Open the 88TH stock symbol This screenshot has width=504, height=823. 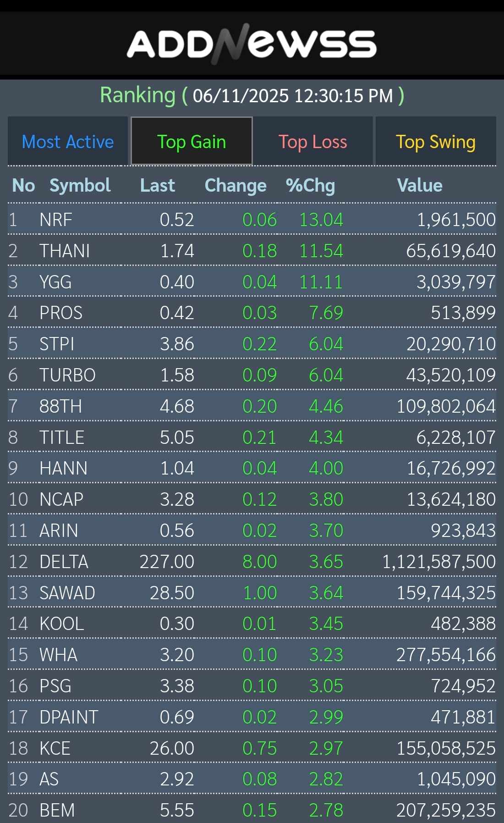tap(60, 407)
